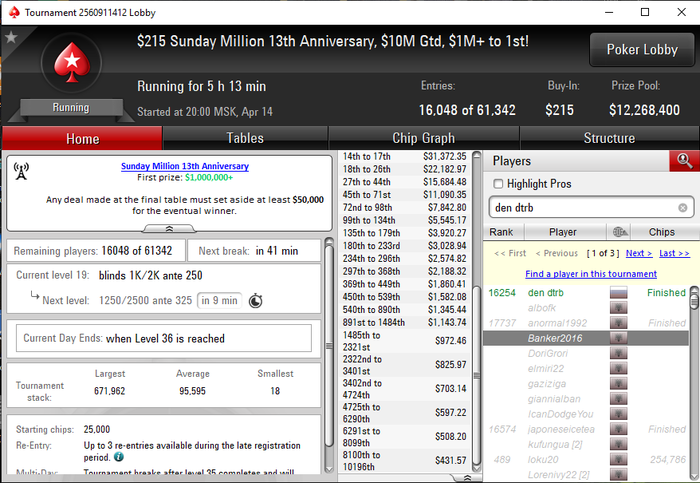700x483 pixels.
Task: Click the PokerStars red spade logo
Action: 72,63
